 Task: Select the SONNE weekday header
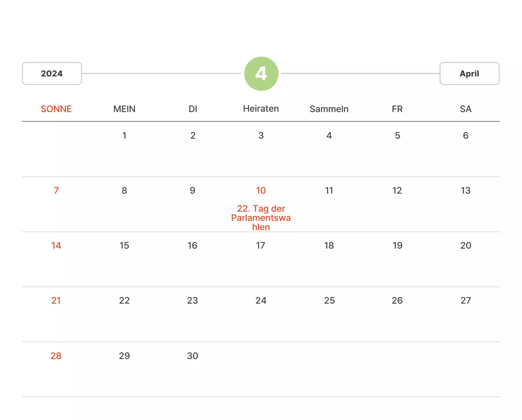pyautogui.click(x=56, y=109)
